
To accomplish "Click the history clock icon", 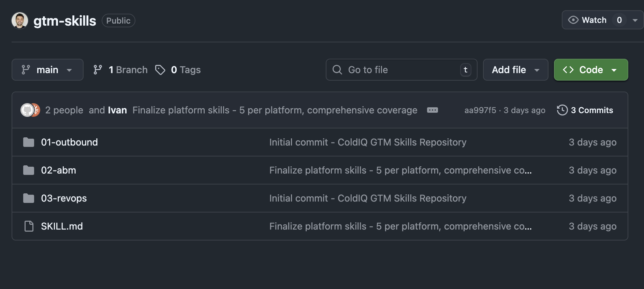I will pos(562,110).
